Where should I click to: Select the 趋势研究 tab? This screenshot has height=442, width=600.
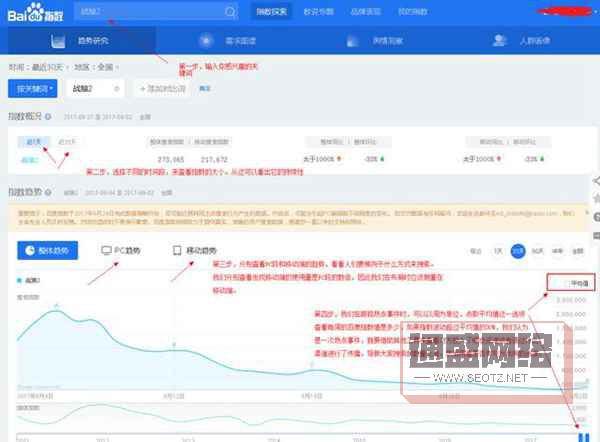coord(80,41)
